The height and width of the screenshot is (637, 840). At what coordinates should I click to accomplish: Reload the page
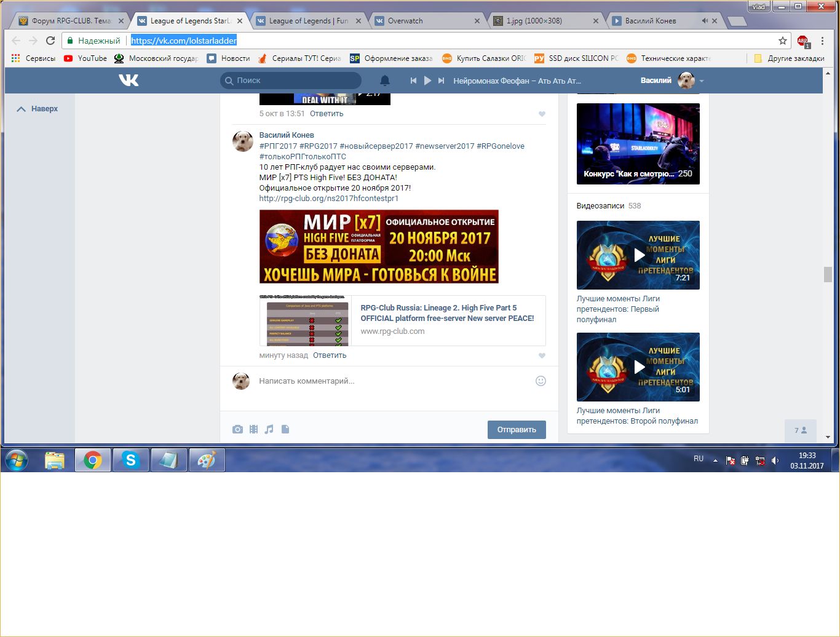coord(50,41)
